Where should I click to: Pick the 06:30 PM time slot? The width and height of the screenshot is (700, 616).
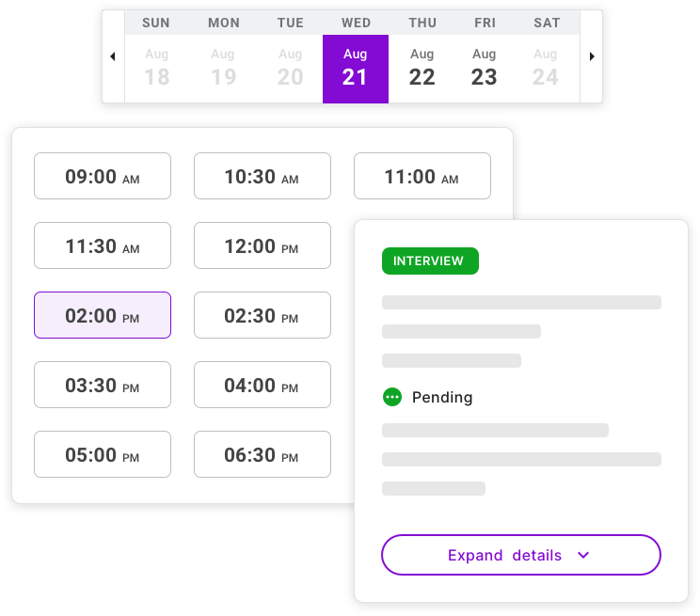[262, 454]
